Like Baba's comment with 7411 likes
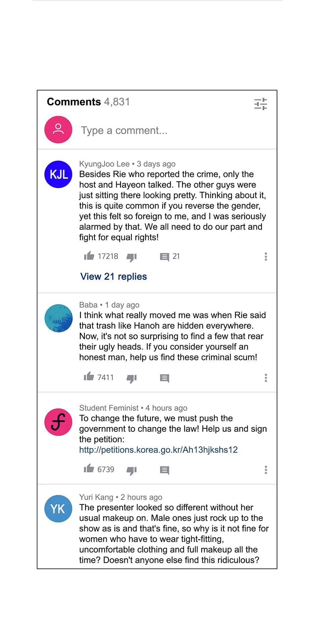Screen dimensions: 316x644 point(89,376)
